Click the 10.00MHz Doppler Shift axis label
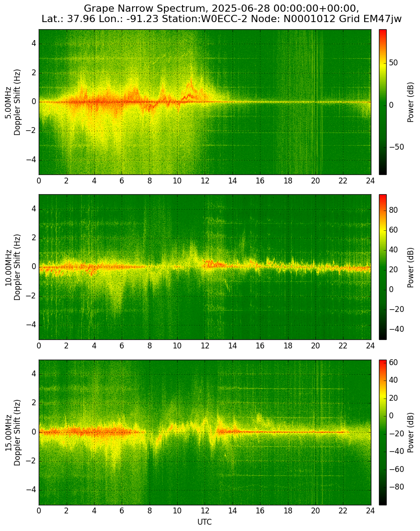 click(13, 267)
